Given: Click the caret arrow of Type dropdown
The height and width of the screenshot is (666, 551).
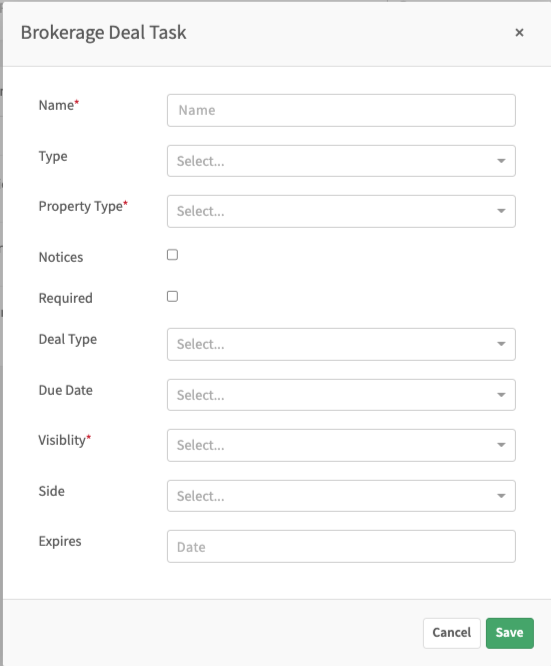Looking at the screenshot, I should click(501, 161).
